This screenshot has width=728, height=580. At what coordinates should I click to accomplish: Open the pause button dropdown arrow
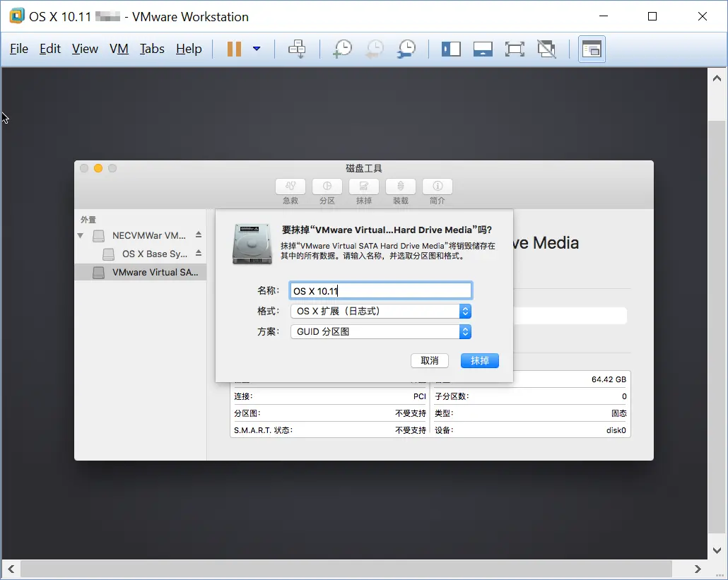point(257,49)
